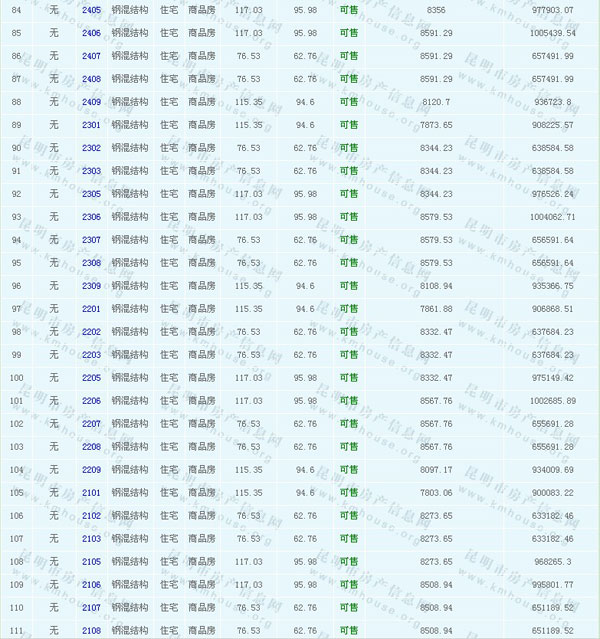
Task: Open room 2101 link
Action: click(x=91, y=493)
